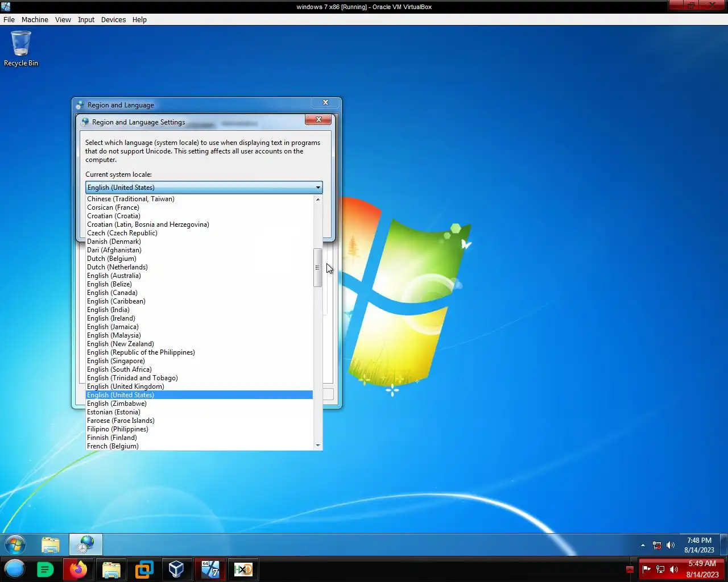Image resolution: width=728 pixels, height=582 pixels.
Task: Show hidden icons in the guest tray
Action: (x=643, y=545)
